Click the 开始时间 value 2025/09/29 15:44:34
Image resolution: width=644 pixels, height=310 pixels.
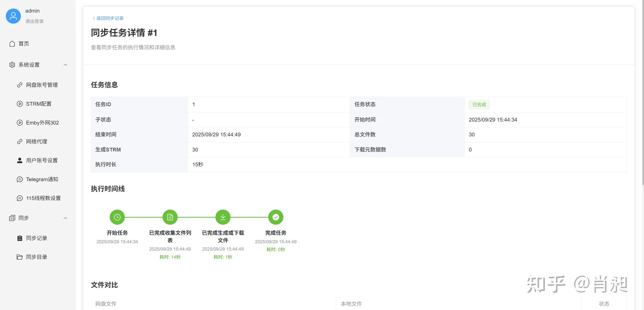[x=493, y=120]
